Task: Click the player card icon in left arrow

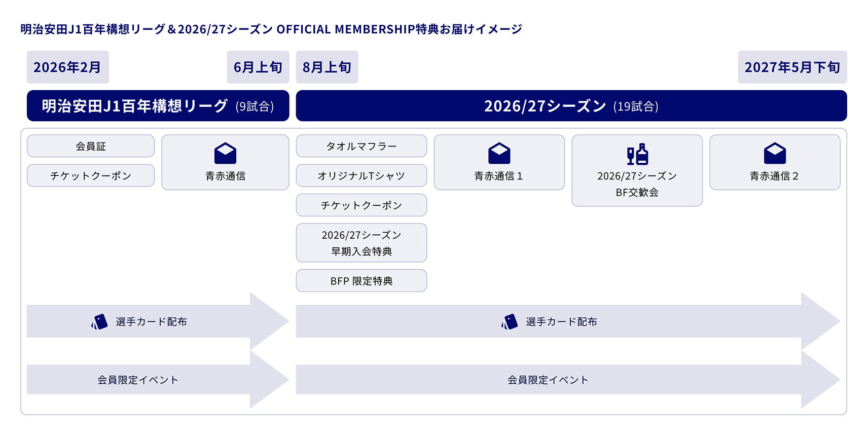Action: click(99, 322)
